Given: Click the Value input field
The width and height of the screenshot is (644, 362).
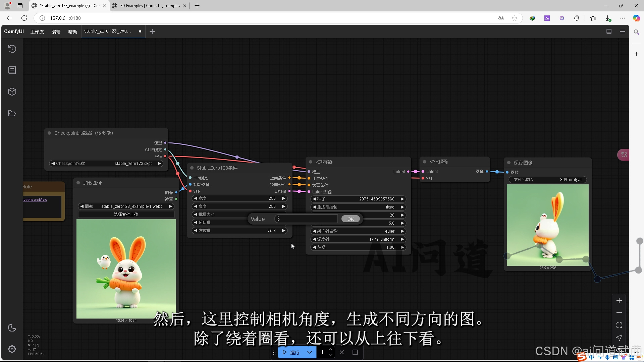Looking at the screenshot, I should click(x=306, y=219).
